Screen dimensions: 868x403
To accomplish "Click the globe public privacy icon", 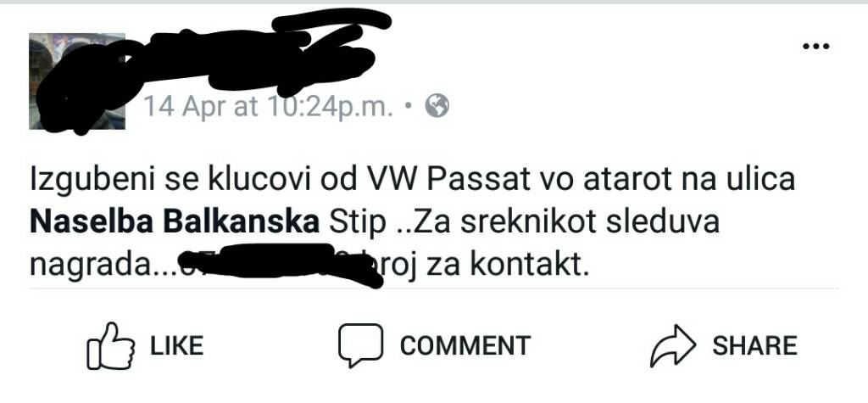I will coord(437,105).
